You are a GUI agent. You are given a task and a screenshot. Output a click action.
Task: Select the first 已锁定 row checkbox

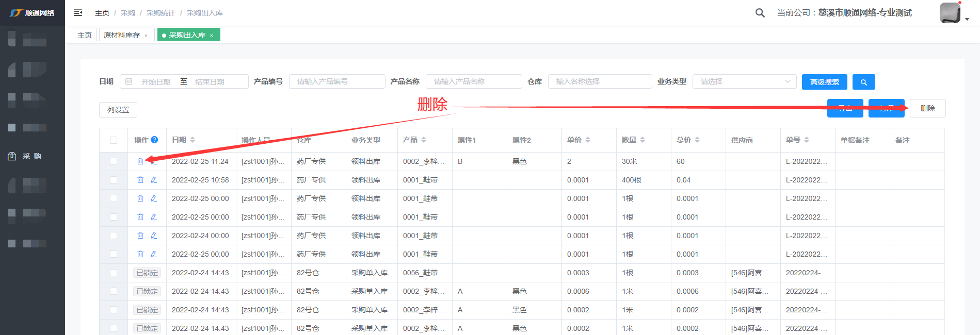[114, 273]
